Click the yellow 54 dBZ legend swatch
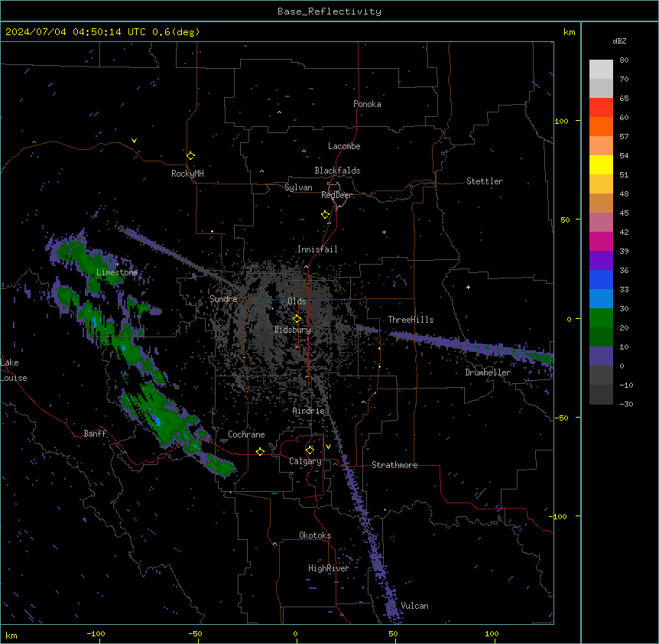Image resolution: width=659 pixels, height=644 pixels. 601,164
